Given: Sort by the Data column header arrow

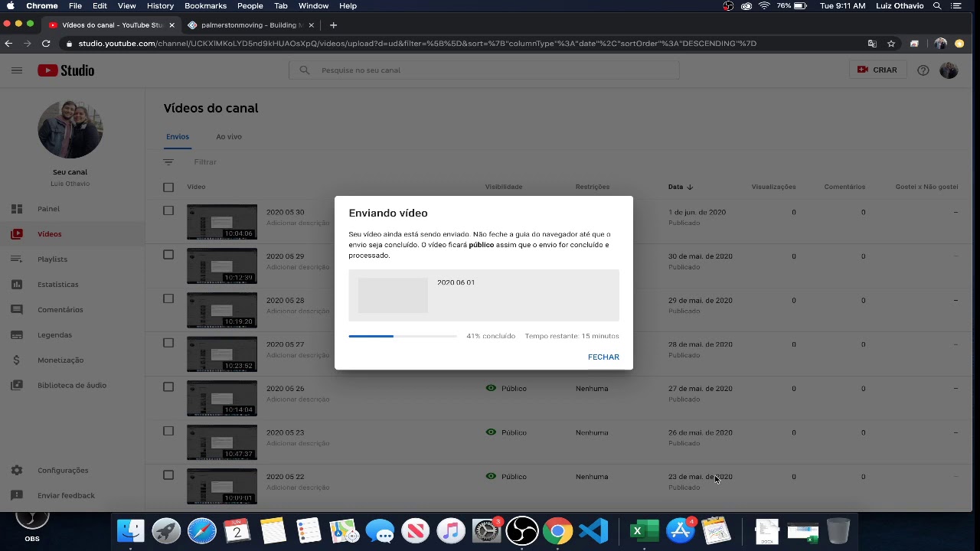Looking at the screenshot, I should (690, 187).
